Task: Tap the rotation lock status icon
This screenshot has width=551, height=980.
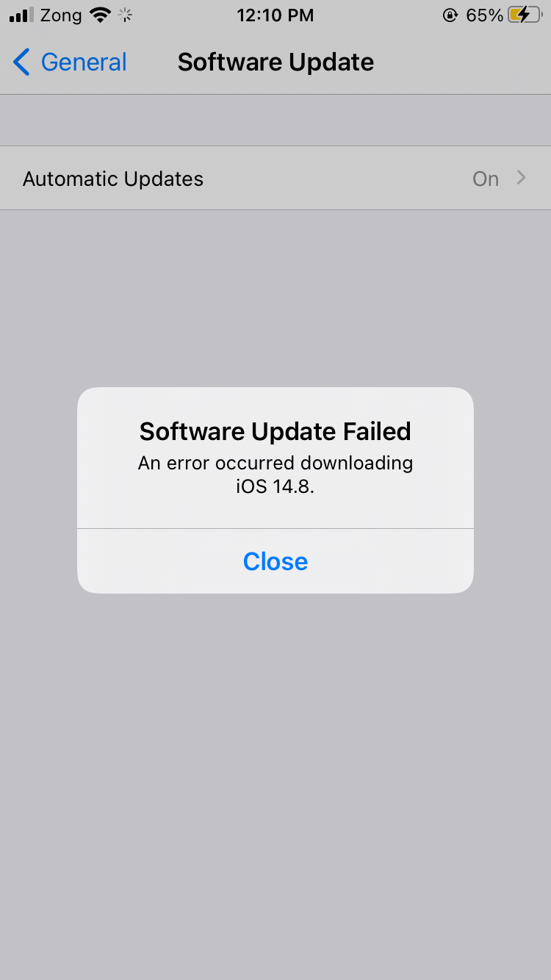Action: (x=450, y=15)
